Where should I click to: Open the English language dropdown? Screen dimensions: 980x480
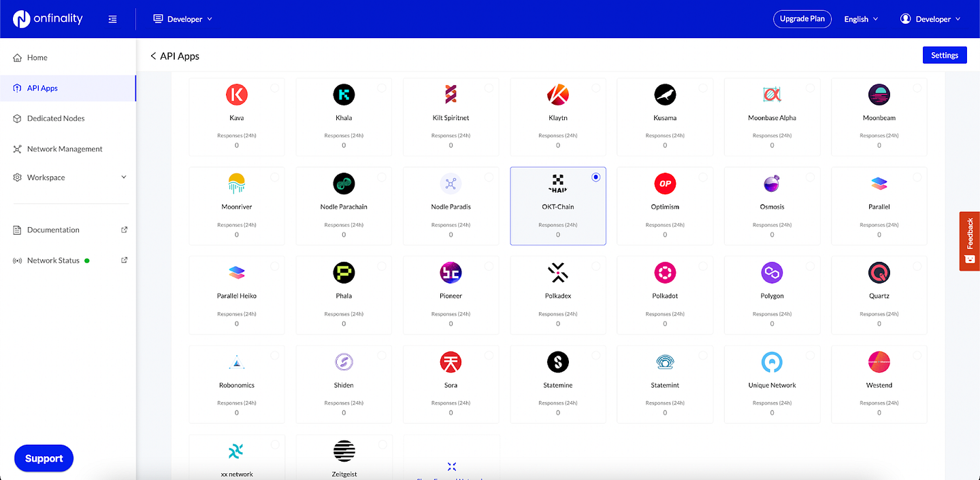tap(861, 19)
